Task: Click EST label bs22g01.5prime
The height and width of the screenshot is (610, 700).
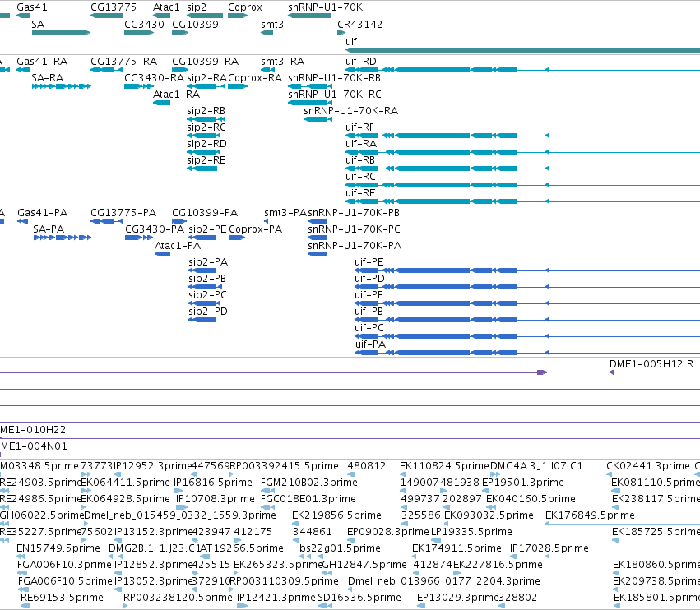Action: tap(340, 548)
